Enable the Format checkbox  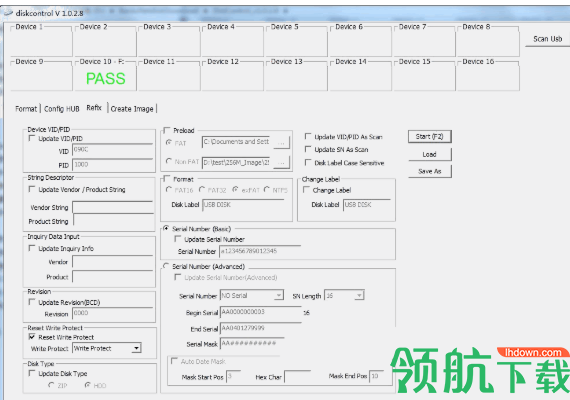167,179
